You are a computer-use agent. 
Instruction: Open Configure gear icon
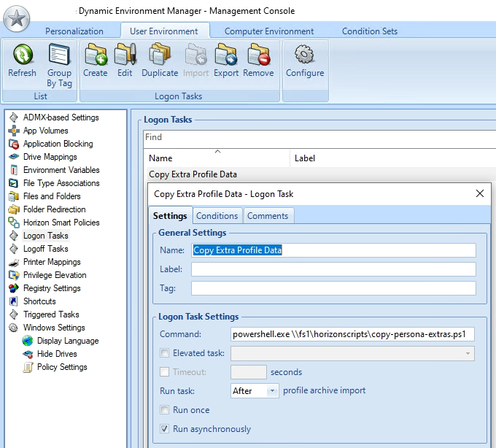point(304,54)
